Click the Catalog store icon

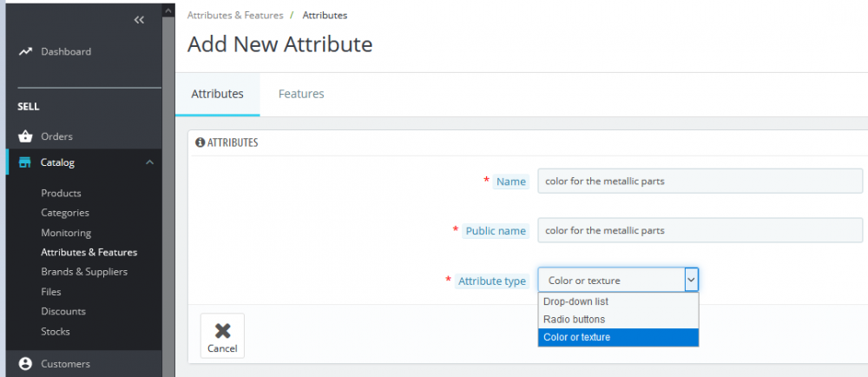pyautogui.click(x=25, y=162)
